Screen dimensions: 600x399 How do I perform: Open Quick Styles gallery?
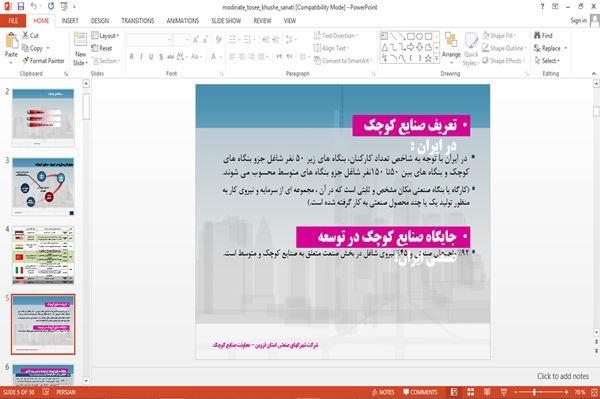471,49
